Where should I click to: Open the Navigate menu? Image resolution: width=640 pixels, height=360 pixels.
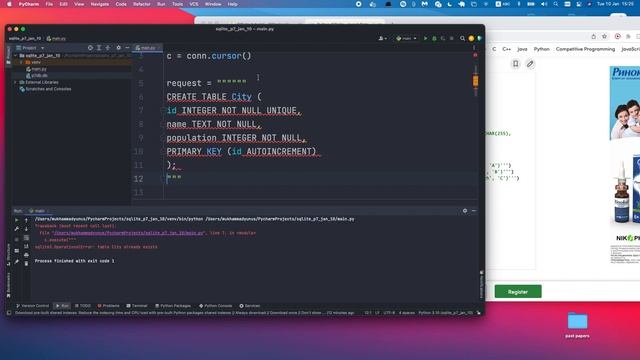(x=100, y=4)
